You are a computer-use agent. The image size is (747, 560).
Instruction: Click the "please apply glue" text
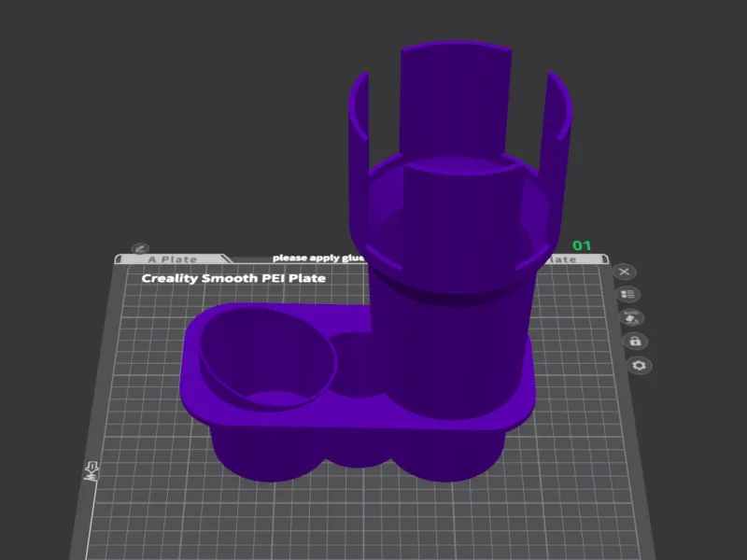pos(318,259)
